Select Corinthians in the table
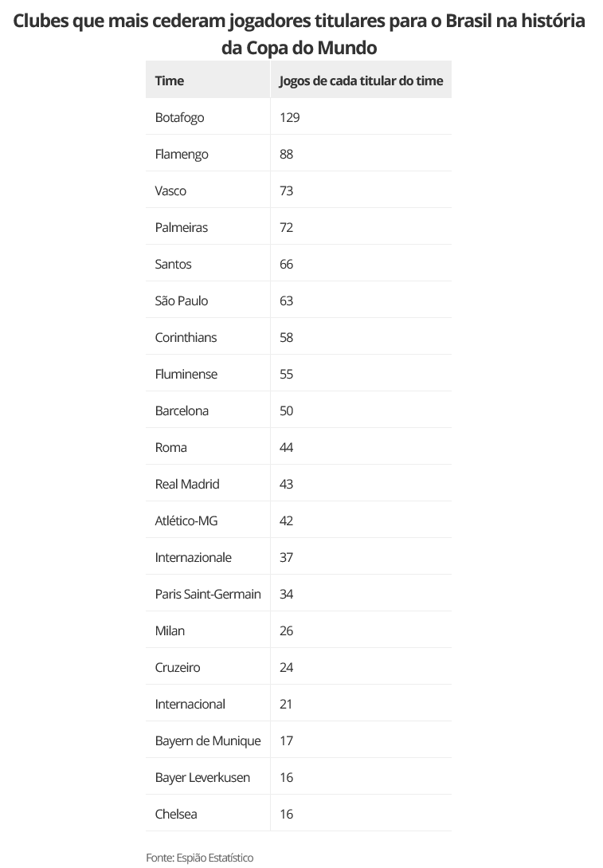The height and width of the screenshot is (868, 603). point(186,337)
